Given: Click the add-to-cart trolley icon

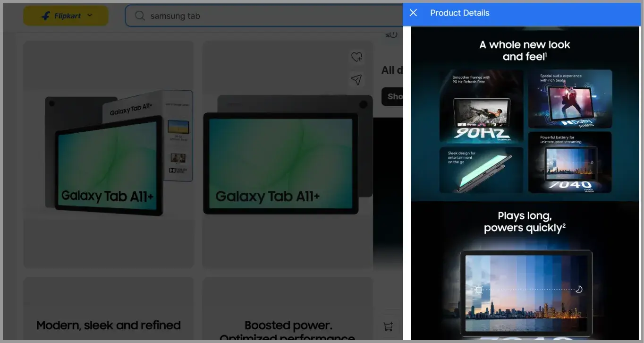Looking at the screenshot, I should tap(389, 326).
